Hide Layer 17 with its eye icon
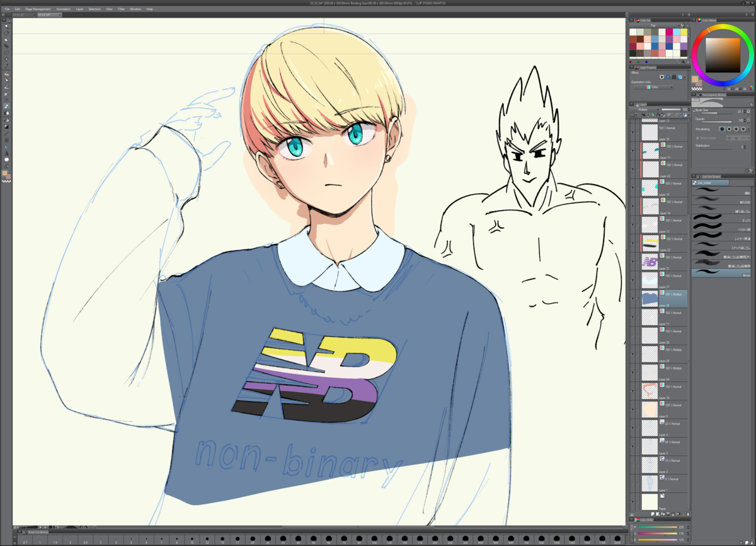 (x=633, y=151)
